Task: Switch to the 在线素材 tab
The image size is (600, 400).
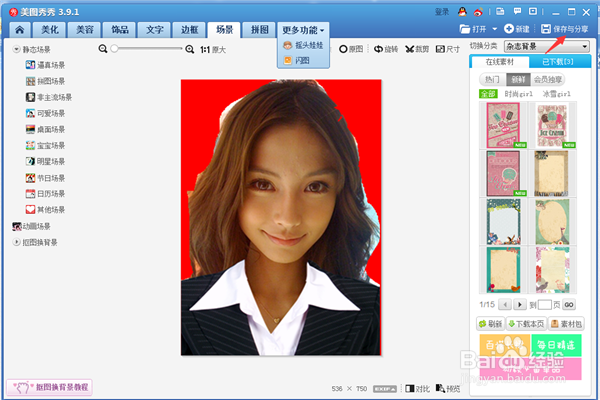Action: click(499, 62)
